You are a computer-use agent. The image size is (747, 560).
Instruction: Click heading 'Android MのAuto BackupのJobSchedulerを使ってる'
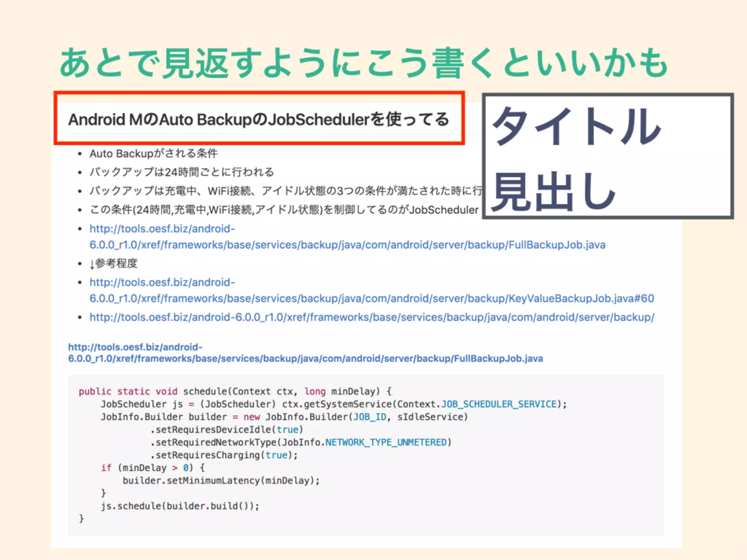pyautogui.click(x=259, y=119)
